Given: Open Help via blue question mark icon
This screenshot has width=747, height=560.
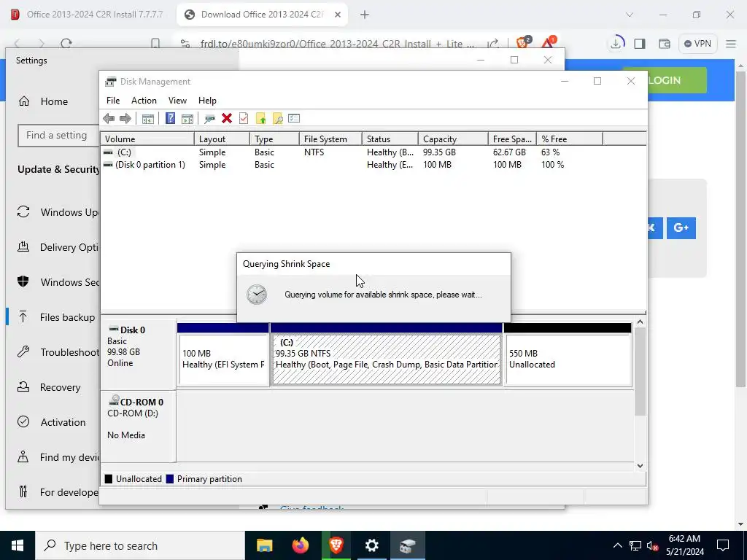Looking at the screenshot, I should [170, 119].
